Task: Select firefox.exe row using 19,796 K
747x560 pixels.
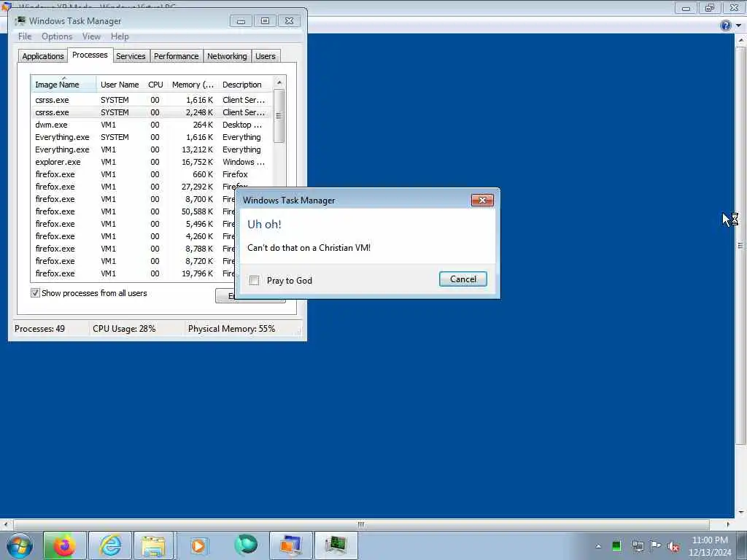Action: tap(133, 273)
